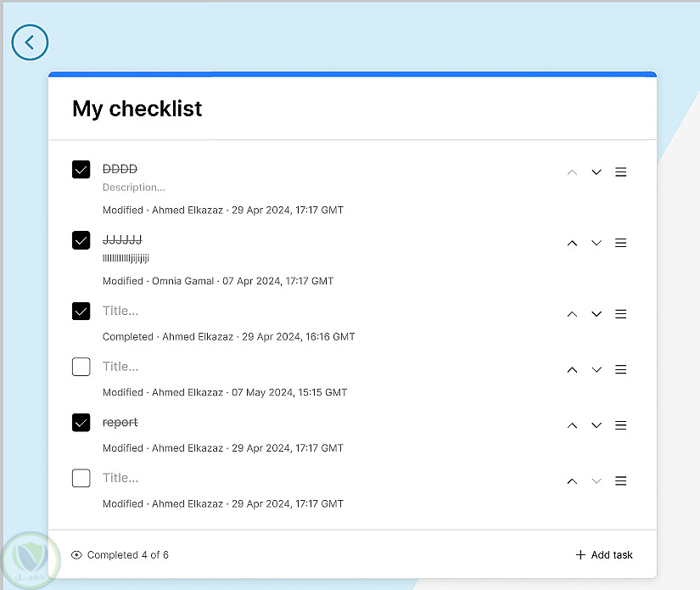Uncheck the JJJJJJ task checkbox

point(81,240)
